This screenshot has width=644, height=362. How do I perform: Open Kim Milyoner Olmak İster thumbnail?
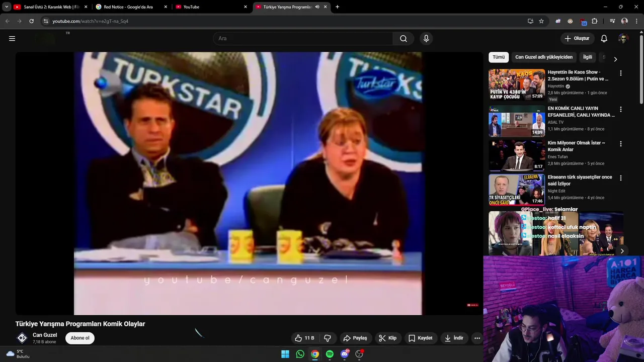coord(517,155)
